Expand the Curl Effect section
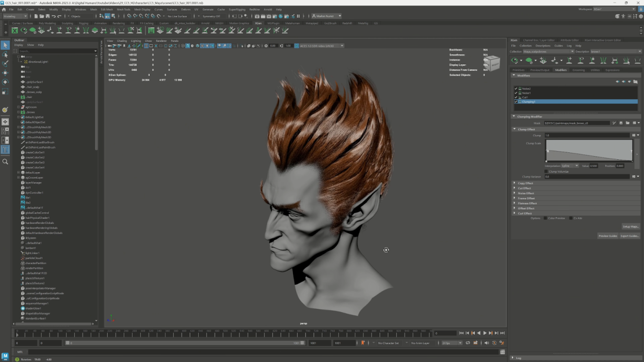Image resolution: width=644 pixels, height=362 pixels. (525, 213)
